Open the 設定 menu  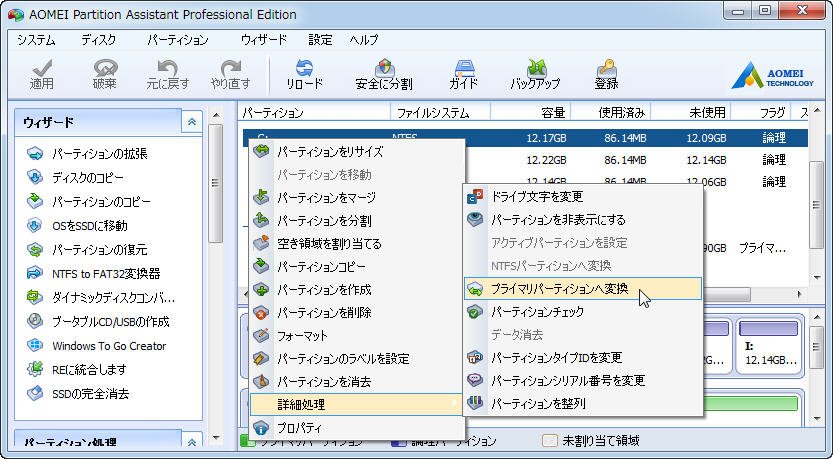[320, 40]
